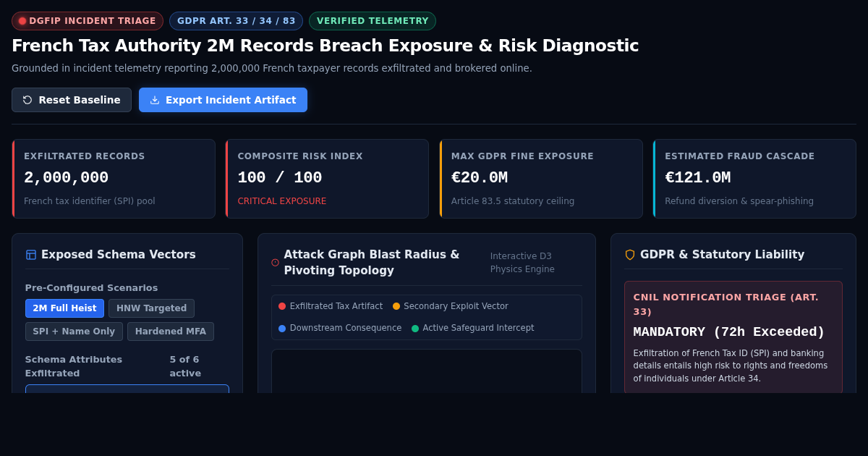Click the MANDATORY (72h Exceeded) text

coord(729,332)
